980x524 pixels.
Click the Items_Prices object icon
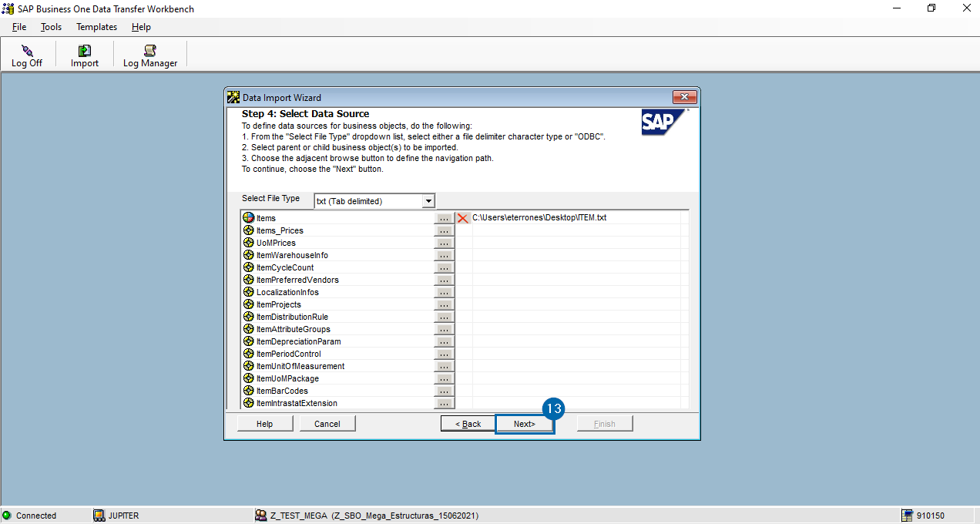(248, 230)
